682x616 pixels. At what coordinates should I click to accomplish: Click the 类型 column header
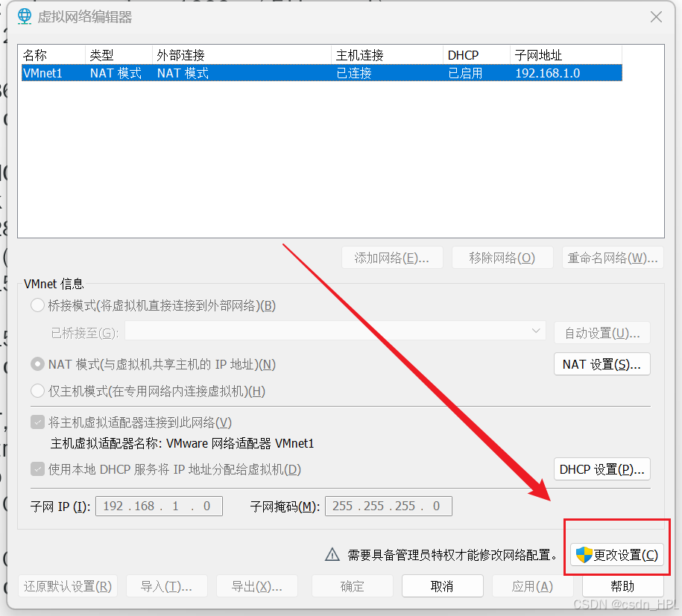pos(119,55)
